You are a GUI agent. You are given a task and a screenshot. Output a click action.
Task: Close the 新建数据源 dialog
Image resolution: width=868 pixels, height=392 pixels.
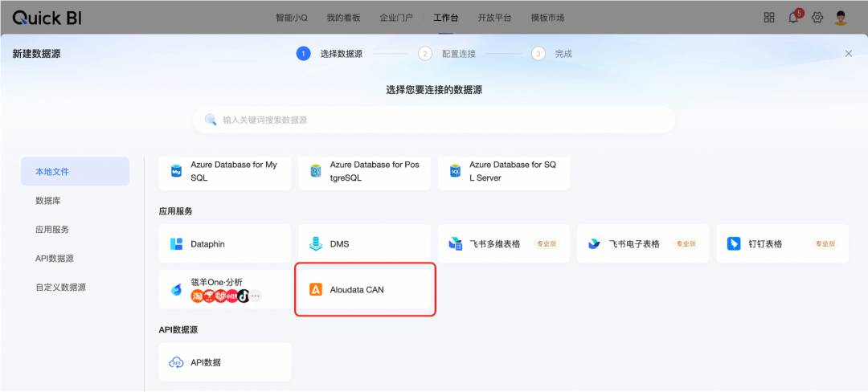(849, 54)
